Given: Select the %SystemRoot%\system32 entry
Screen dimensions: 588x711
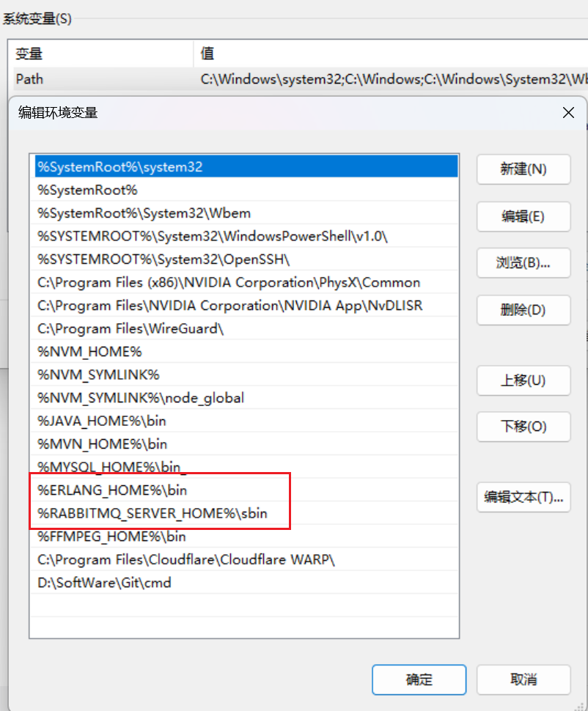Looking at the screenshot, I should (x=120, y=167).
